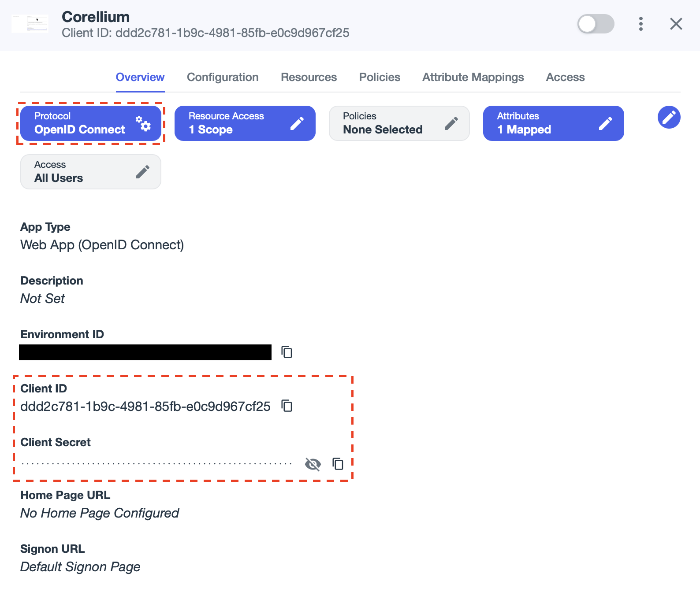Image resolution: width=700 pixels, height=614 pixels.
Task: Open the three-dot more options menu
Action: (640, 24)
